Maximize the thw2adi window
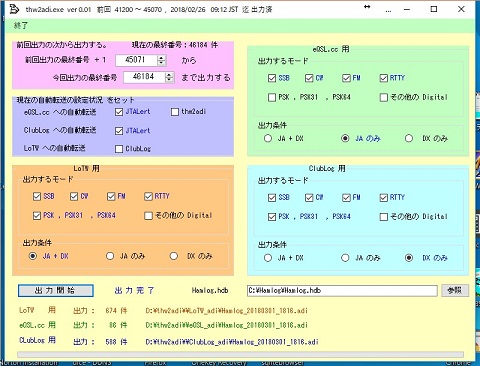This screenshot has height=366, width=480. tap(434, 9)
